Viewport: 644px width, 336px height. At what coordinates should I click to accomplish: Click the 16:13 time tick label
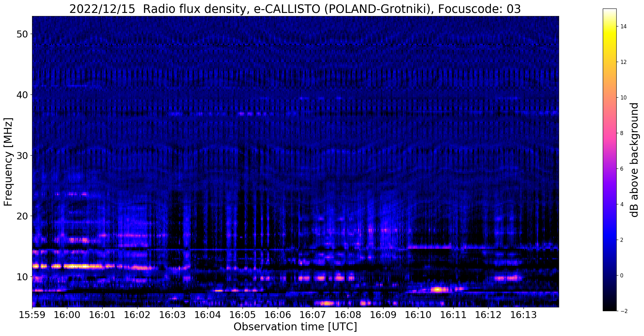point(524,315)
